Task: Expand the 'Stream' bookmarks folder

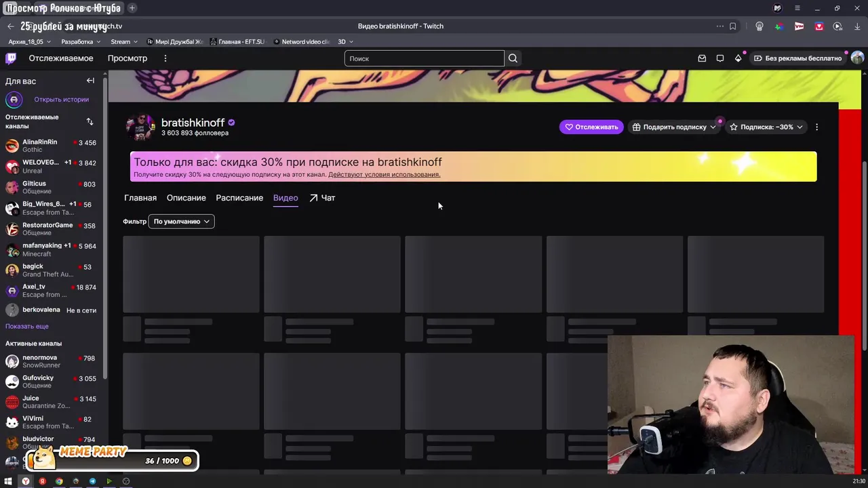Action: [x=124, y=42]
